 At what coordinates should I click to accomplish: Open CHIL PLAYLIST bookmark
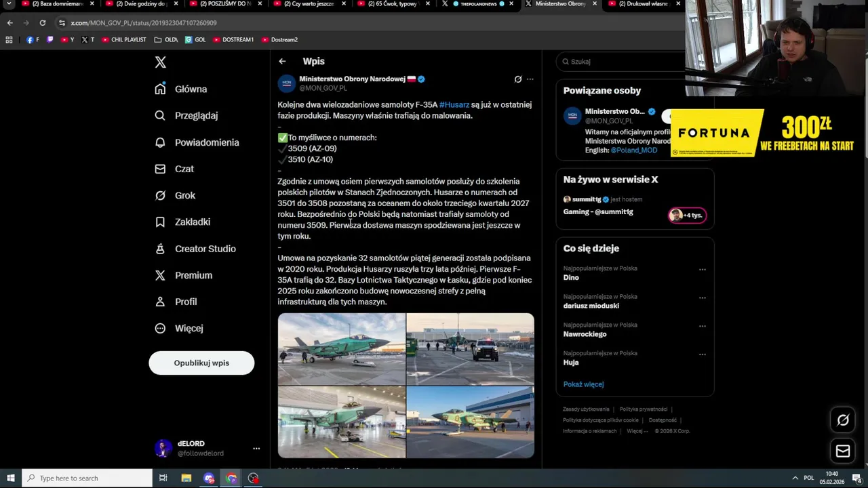(x=123, y=40)
